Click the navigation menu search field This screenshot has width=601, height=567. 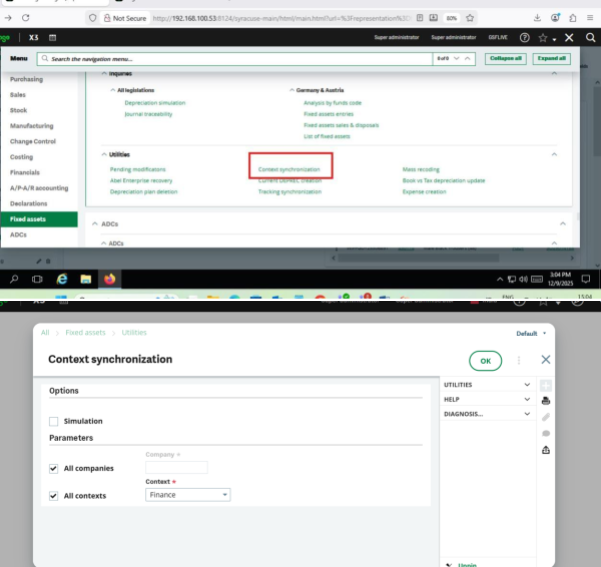(x=240, y=59)
